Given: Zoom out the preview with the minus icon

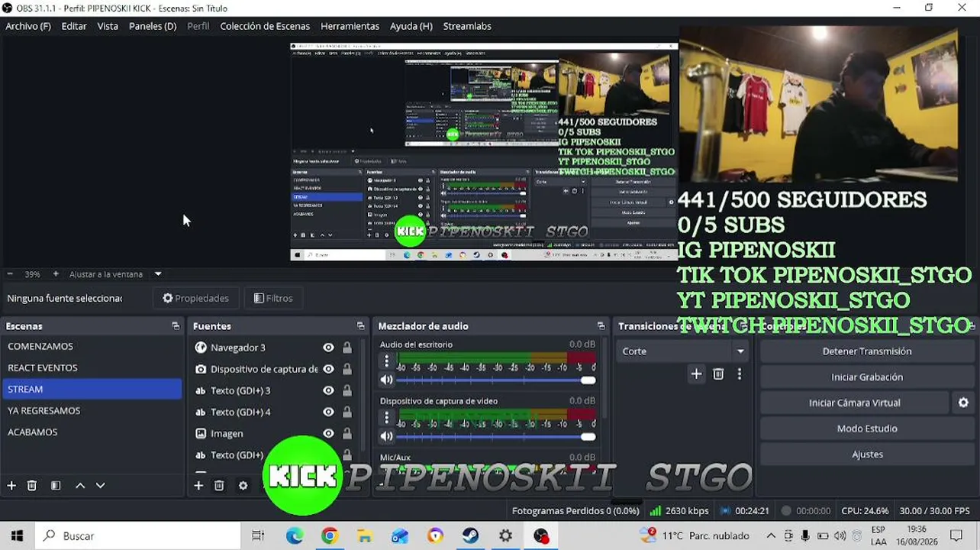Looking at the screenshot, I should point(10,273).
